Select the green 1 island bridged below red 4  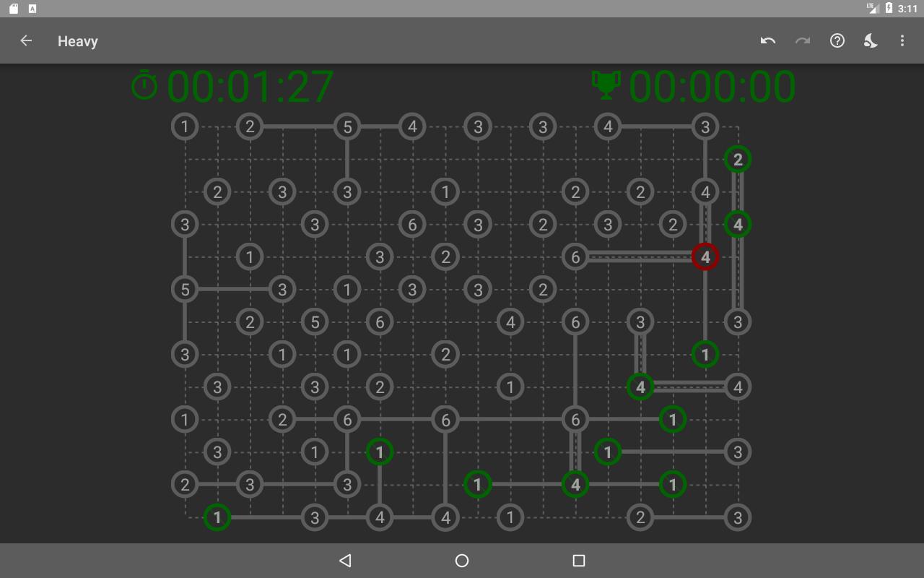pyautogui.click(x=705, y=354)
